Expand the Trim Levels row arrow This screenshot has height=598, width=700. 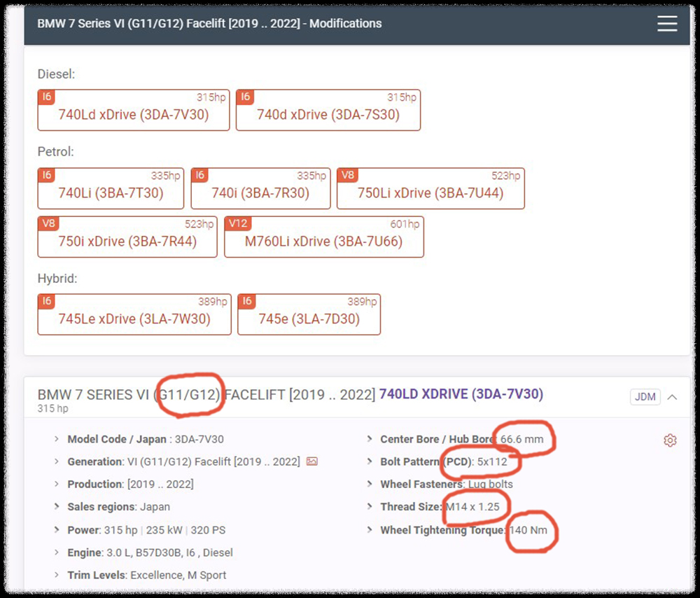point(56,574)
